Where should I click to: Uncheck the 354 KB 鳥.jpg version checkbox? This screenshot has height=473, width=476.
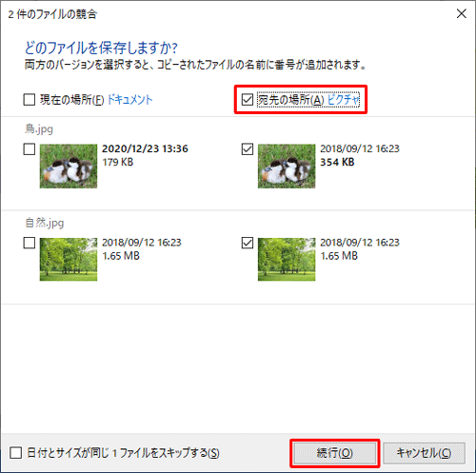point(248,149)
